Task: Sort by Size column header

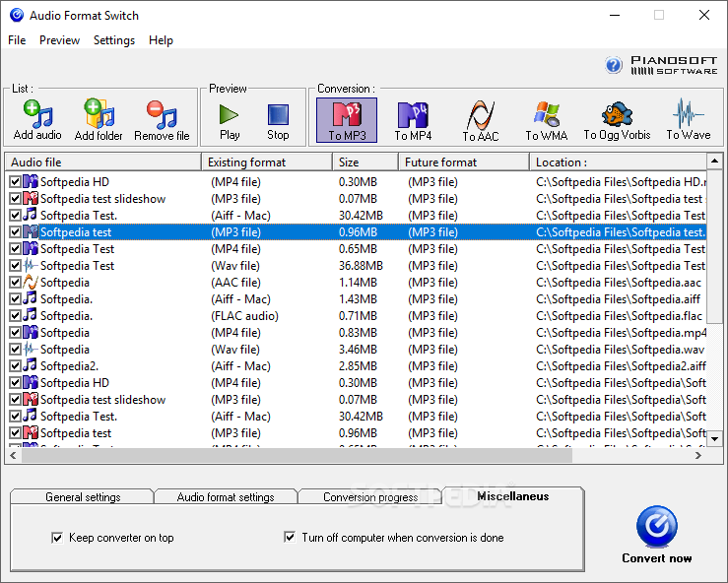Action: pyautogui.click(x=365, y=162)
